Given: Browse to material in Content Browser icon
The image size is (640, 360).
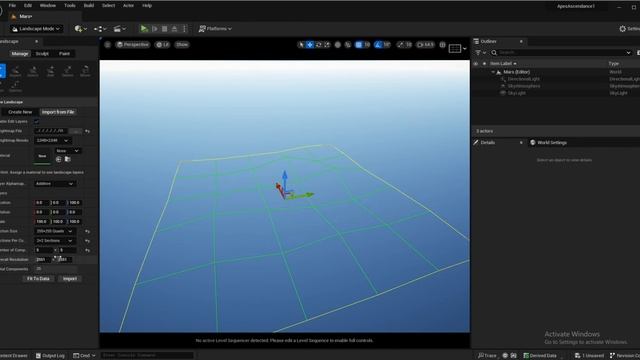Looking at the screenshot, I should [68, 159].
